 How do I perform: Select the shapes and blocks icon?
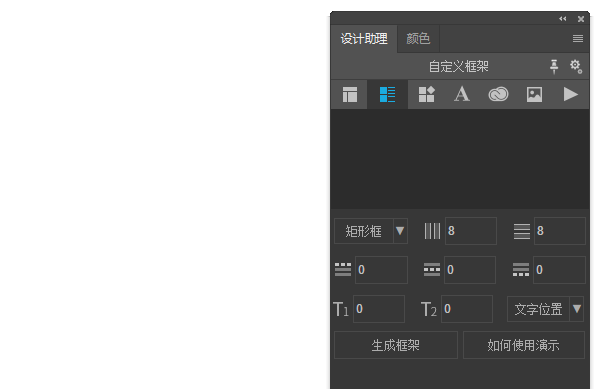426,94
